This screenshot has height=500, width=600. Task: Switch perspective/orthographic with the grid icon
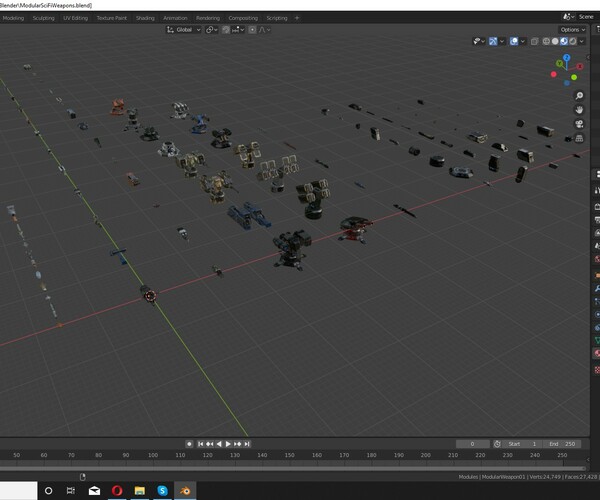[x=579, y=140]
